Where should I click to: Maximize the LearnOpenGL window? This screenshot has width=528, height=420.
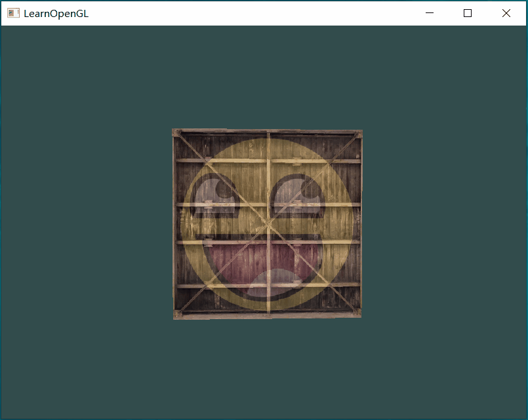pos(468,13)
